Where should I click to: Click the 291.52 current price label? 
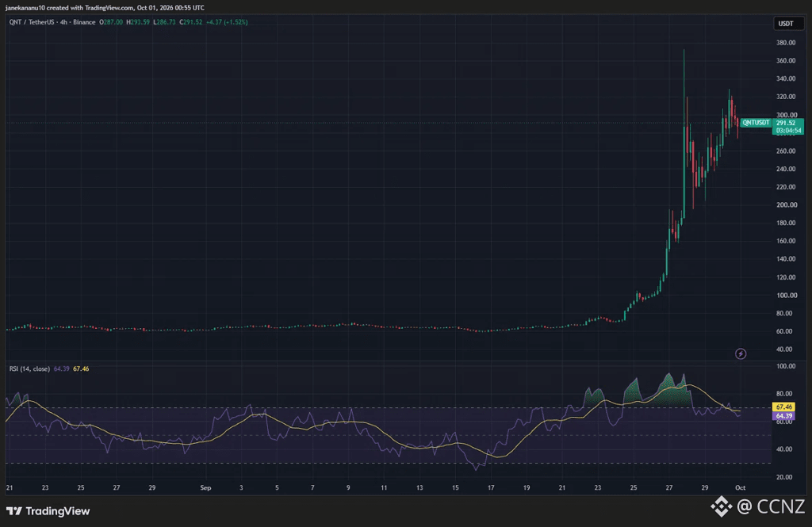(786, 123)
